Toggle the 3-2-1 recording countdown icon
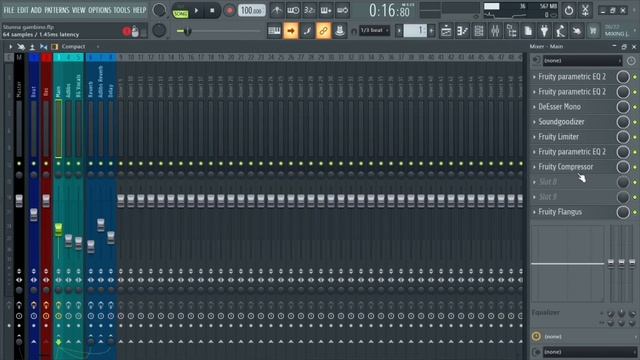 pyautogui.click(x=309, y=11)
